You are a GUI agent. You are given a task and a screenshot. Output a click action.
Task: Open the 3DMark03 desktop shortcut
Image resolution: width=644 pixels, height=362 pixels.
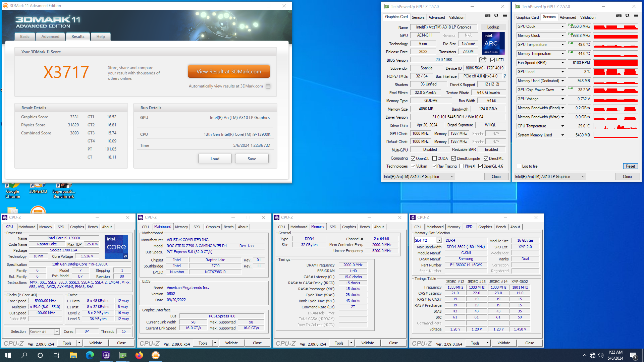point(38,188)
